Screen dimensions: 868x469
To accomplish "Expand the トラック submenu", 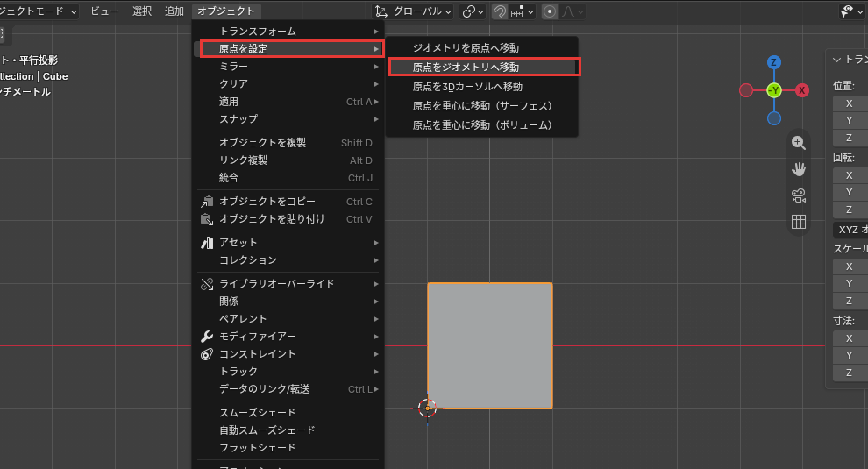I will click(289, 372).
